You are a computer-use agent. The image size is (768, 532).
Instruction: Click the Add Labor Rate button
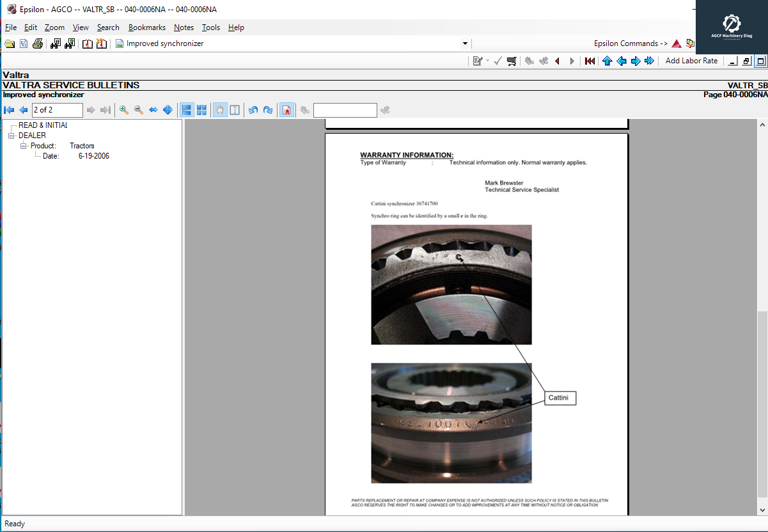click(691, 60)
